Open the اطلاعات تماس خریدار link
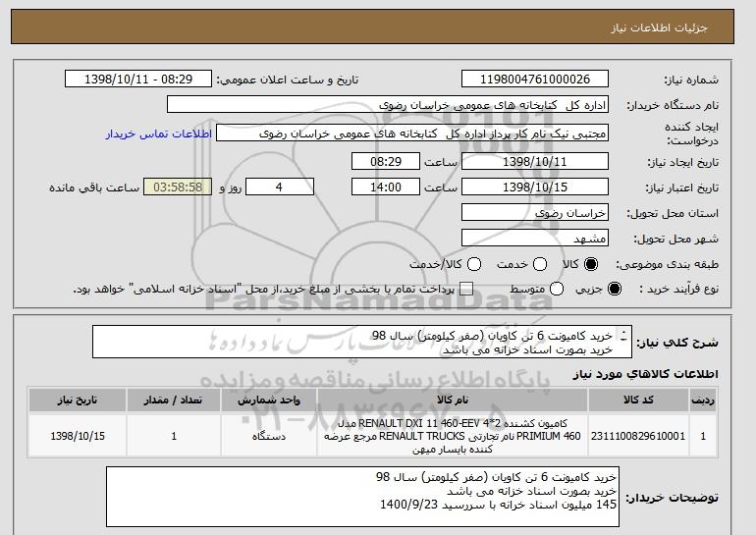This screenshot has width=756, height=535. [x=159, y=134]
